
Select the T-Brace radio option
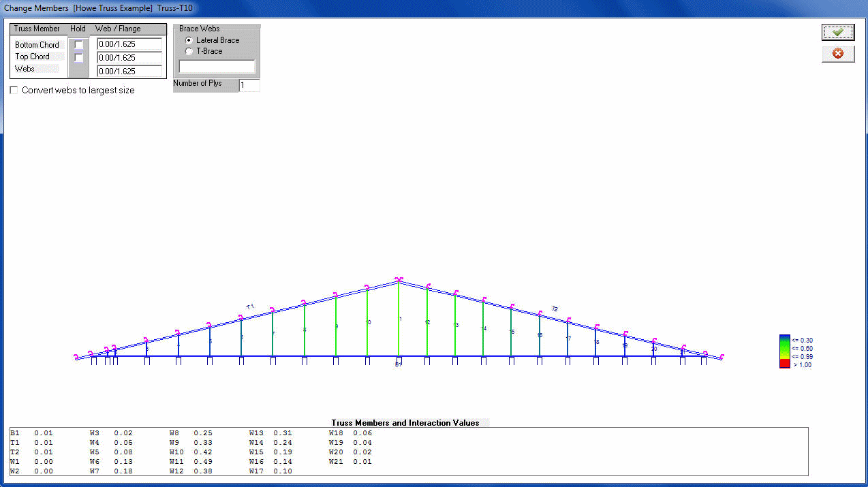point(189,51)
